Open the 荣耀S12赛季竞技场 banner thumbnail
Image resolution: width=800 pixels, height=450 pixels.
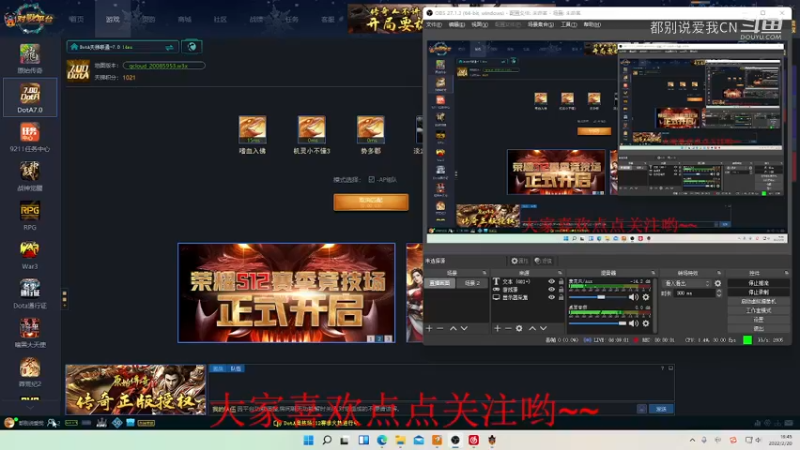(x=286, y=293)
